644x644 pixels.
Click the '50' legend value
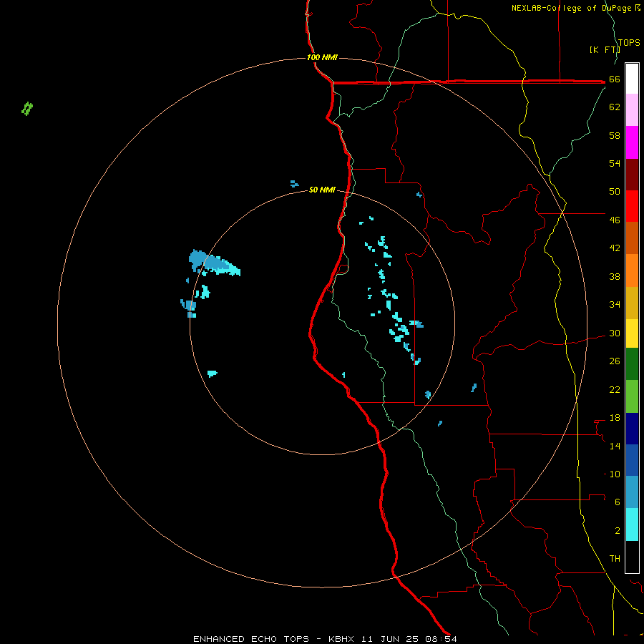click(x=615, y=191)
